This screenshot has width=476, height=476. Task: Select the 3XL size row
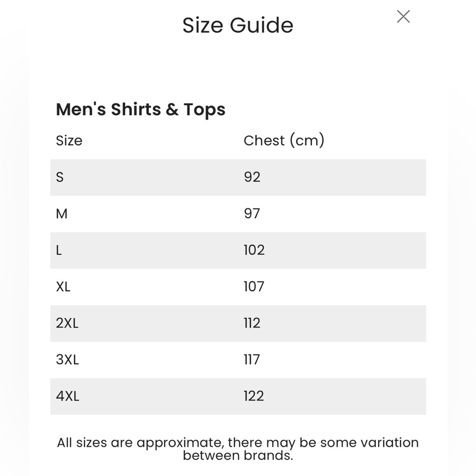click(x=238, y=360)
